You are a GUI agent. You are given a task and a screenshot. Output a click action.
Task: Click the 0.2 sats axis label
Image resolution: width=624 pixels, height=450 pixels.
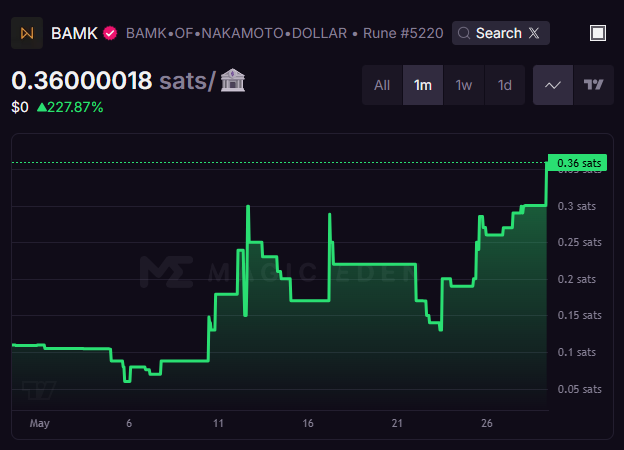[x=577, y=279]
